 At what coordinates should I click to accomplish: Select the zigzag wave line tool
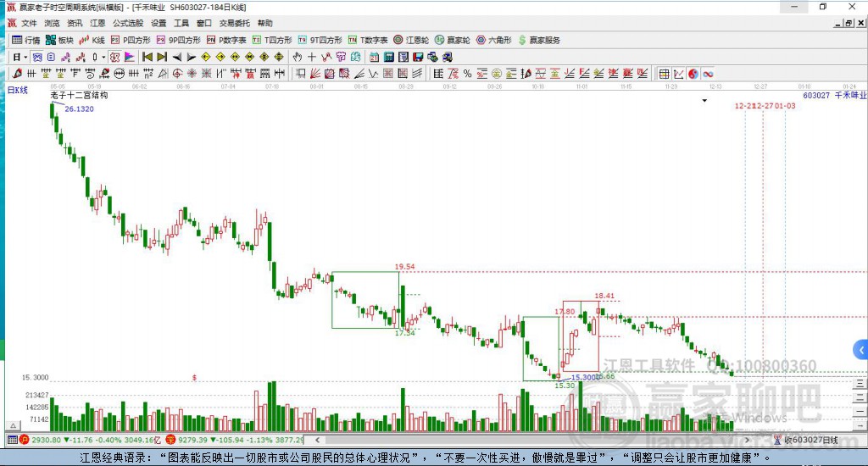coord(374,74)
